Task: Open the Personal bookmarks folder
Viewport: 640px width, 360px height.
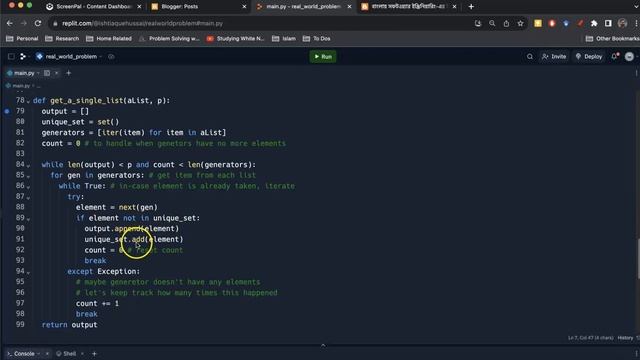Action: 22,38
